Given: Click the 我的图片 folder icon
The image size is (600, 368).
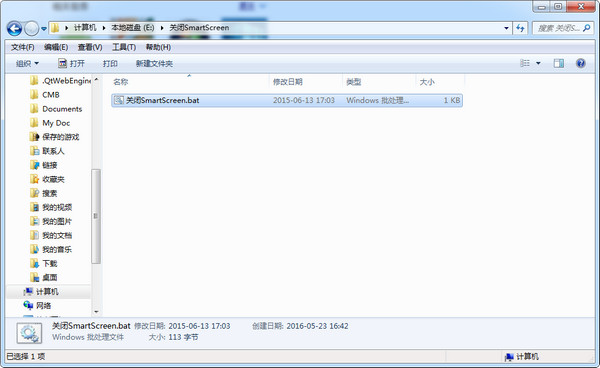Looking at the screenshot, I should click(x=34, y=221).
